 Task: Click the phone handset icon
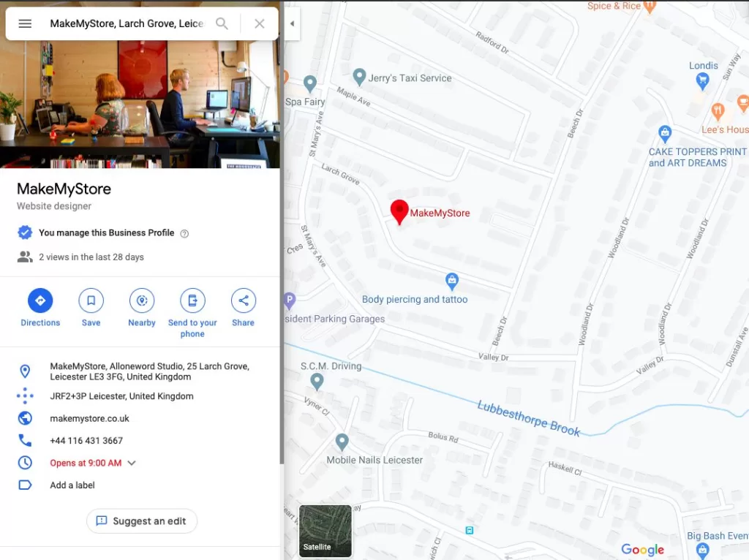point(25,440)
